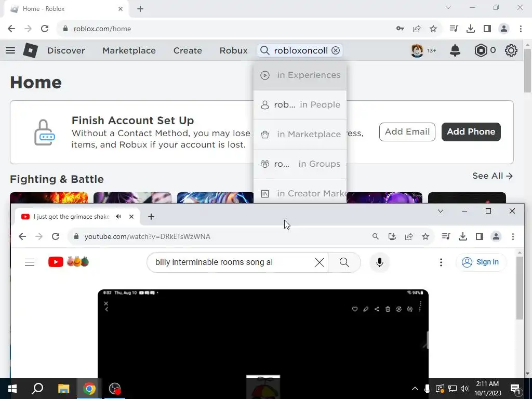Open the Roblox hamburger navigation menu
Screen dimensions: 532x399
10,50
